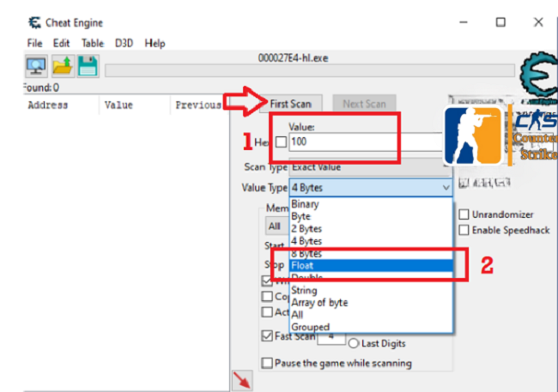
Task: Click the Cheat Engine title bar icon
Action: click(x=34, y=22)
